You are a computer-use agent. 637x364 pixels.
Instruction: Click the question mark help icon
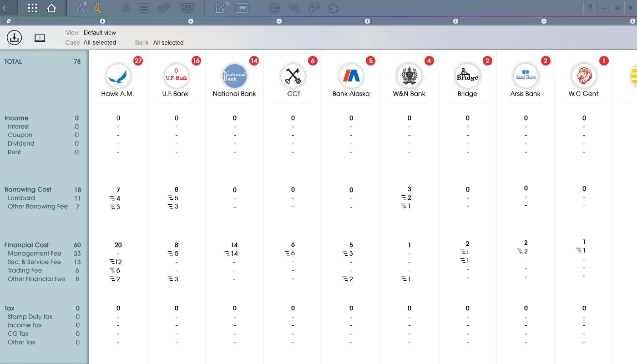pyautogui.click(x=590, y=8)
